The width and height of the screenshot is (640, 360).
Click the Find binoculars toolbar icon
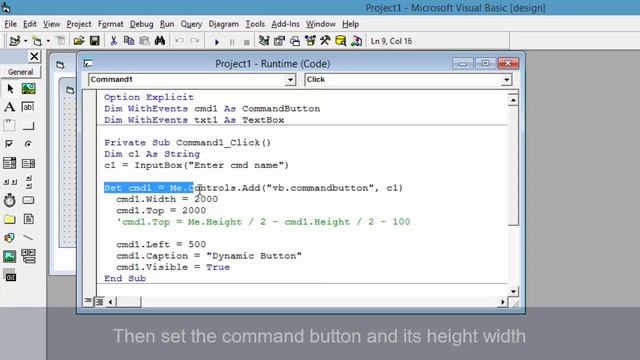pyautogui.click(x=160, y=41)
